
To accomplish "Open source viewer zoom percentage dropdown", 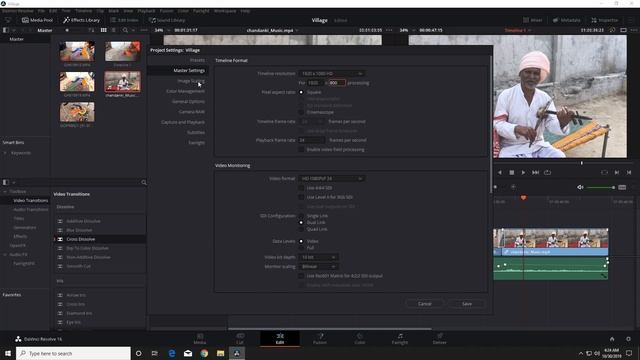I will [x=161, y=30].
